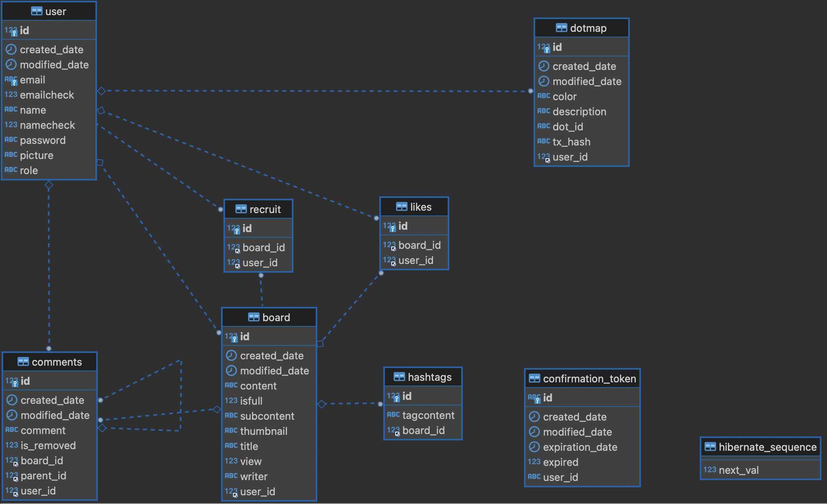This screenshot has height=504, width=827.
Task: Click the table icon in the hashtags header
Action: point(399,376)
